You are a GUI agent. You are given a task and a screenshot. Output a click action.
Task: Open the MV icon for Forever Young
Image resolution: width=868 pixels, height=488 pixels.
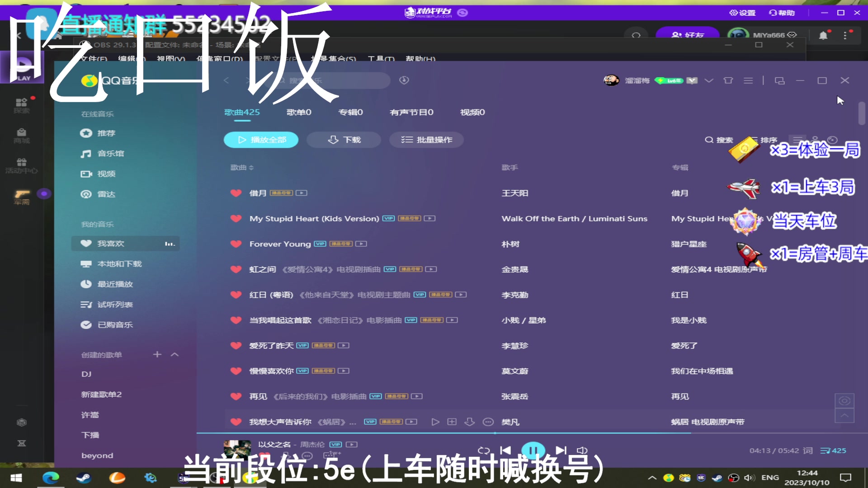pyautogui.click(x=361, y=244)
